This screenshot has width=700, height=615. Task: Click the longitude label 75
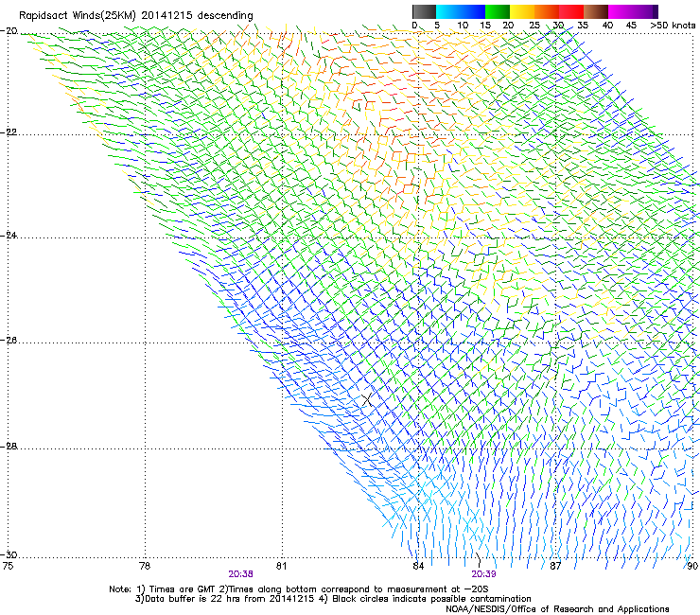8,566
